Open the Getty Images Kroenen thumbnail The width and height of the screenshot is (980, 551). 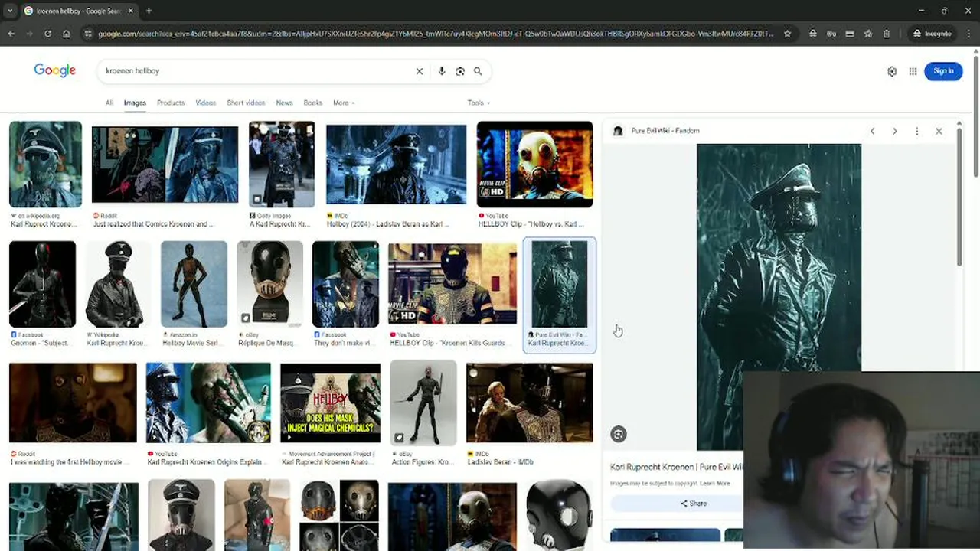pyautogui.click(x=282, y=164)
